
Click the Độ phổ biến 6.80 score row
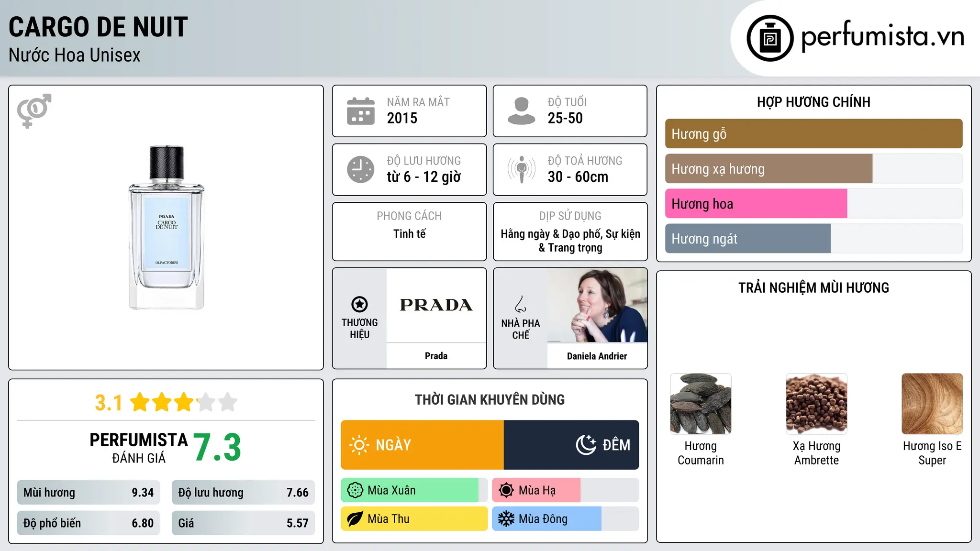coord(89,523)
